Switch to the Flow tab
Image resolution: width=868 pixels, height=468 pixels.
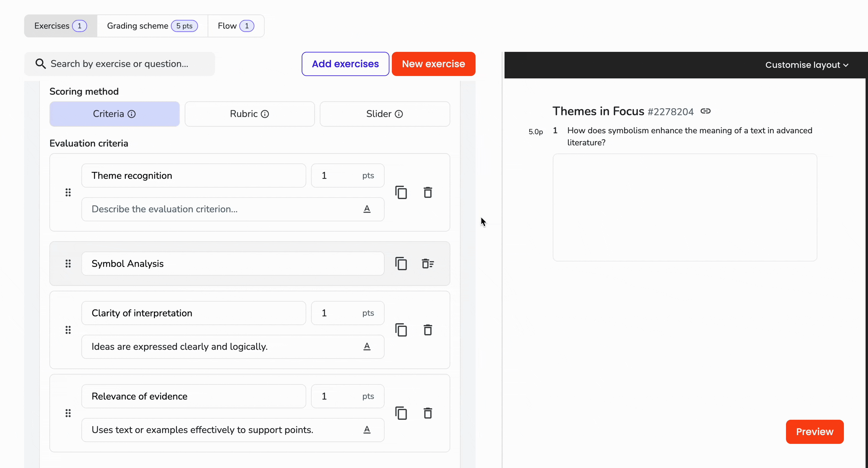click(236, 26)
